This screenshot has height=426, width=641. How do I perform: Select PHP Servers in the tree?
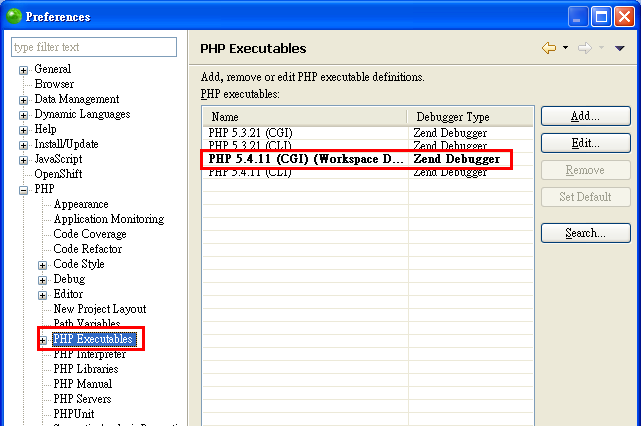(x=82, y=399)
